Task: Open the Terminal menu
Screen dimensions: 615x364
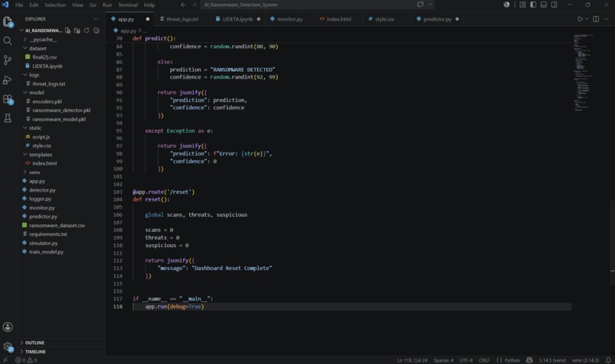Action: pos(128,5)
